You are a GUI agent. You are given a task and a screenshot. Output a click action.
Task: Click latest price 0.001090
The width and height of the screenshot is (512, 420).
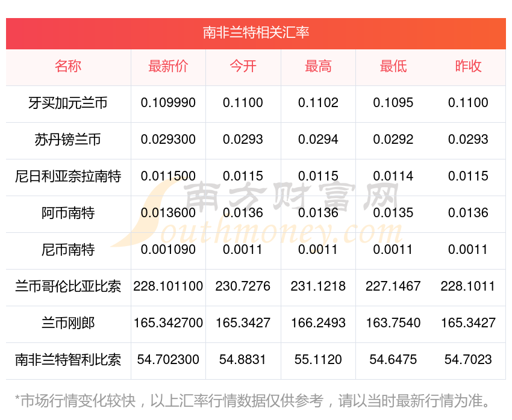tap(168, 250)
